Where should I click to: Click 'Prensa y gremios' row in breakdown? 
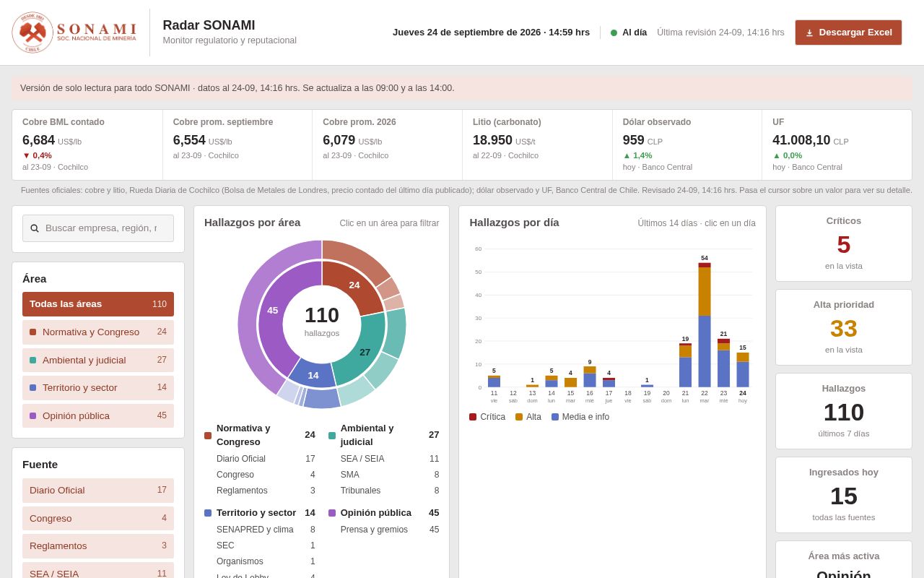[x=390, y=530]
